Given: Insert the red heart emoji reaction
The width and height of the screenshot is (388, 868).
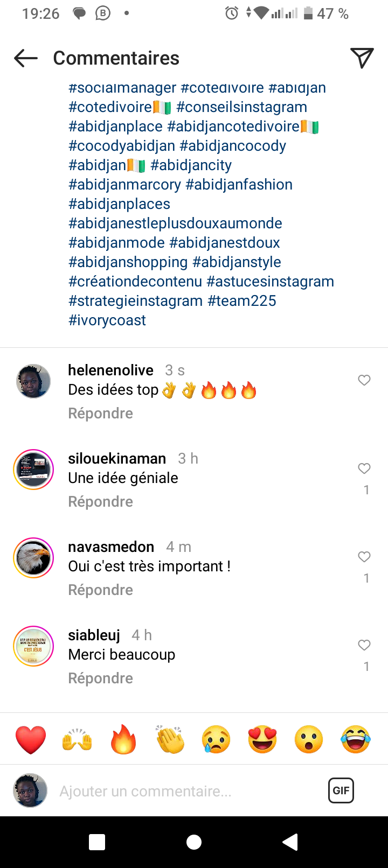Looking at the screenshot, I should pyautogui.click(x=31, y=739).
